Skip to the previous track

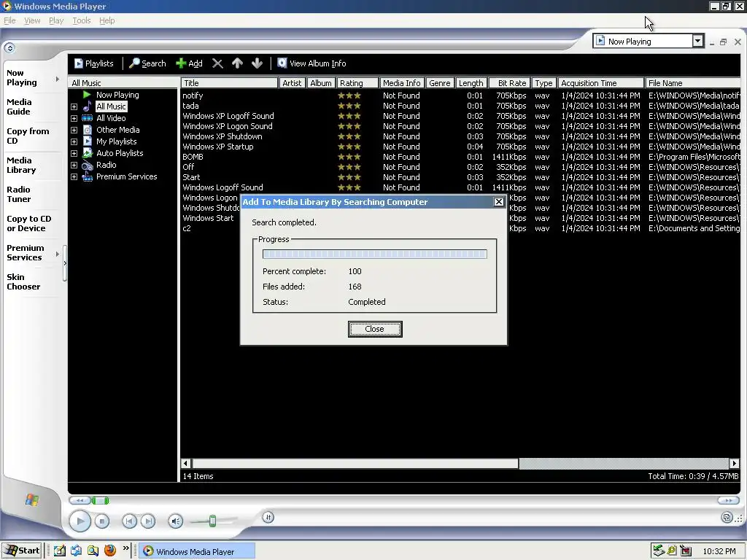(129, 521)
